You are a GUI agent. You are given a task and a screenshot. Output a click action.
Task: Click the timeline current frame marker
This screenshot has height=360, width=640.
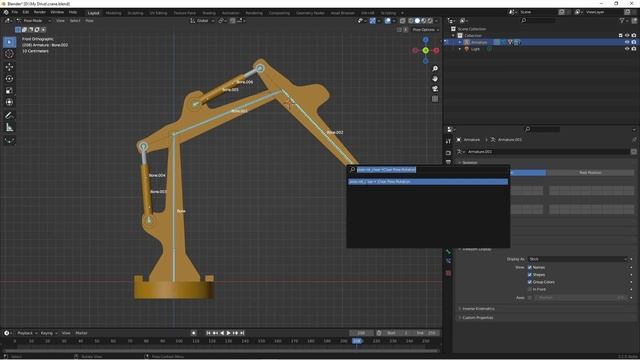tap(357, 341)
